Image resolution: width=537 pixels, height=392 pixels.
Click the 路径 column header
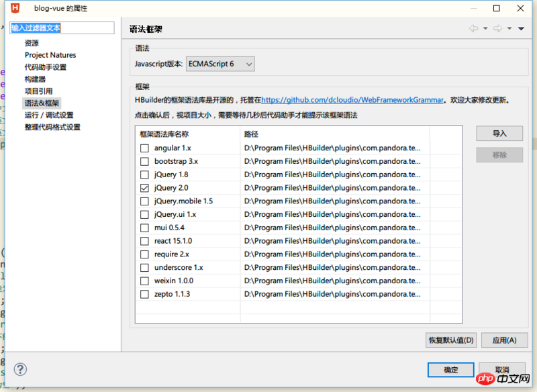click(x=335, y=134)
